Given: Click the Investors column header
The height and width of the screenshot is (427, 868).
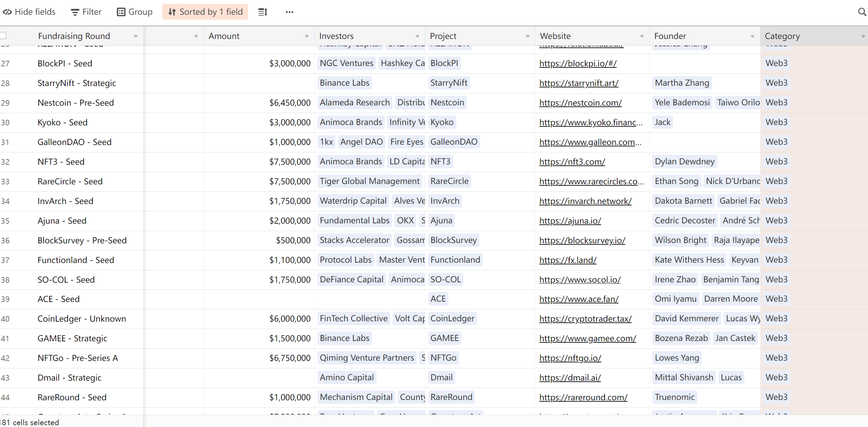Looking at the screenshot, I should (x=370, y=36).
